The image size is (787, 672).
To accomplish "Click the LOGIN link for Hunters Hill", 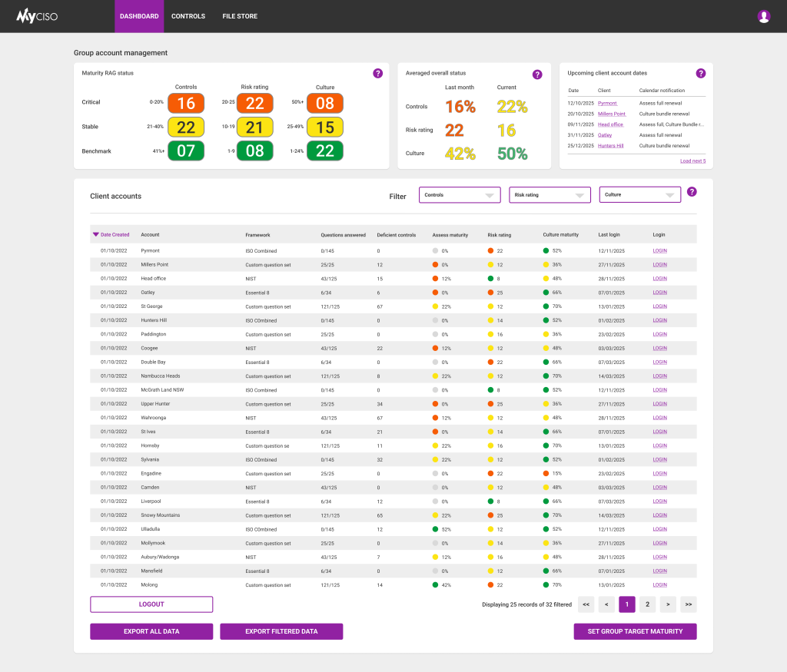I will (x=659, y=320).
